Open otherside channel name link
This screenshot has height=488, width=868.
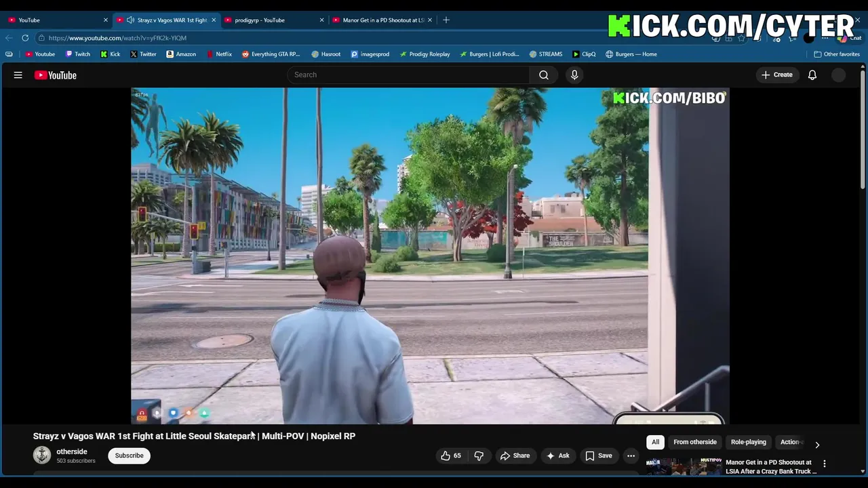coord(72,451)
